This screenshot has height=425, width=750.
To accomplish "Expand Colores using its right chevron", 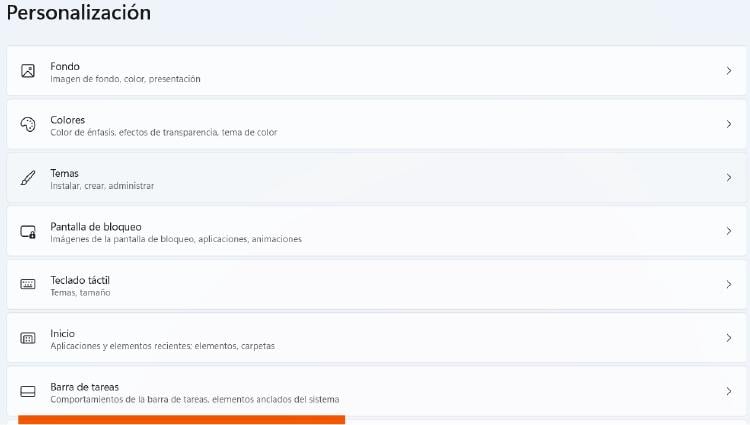I will [x=728, y=124].
